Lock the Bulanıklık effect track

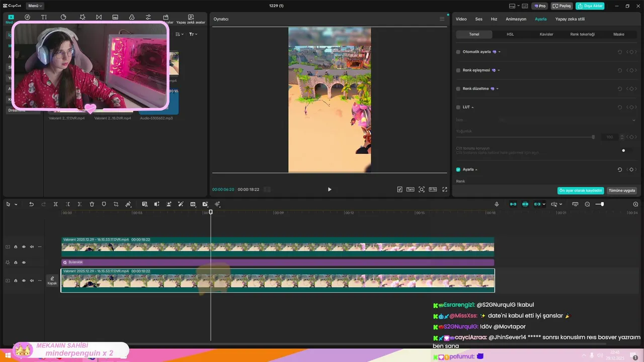click(x=16, y=262)
